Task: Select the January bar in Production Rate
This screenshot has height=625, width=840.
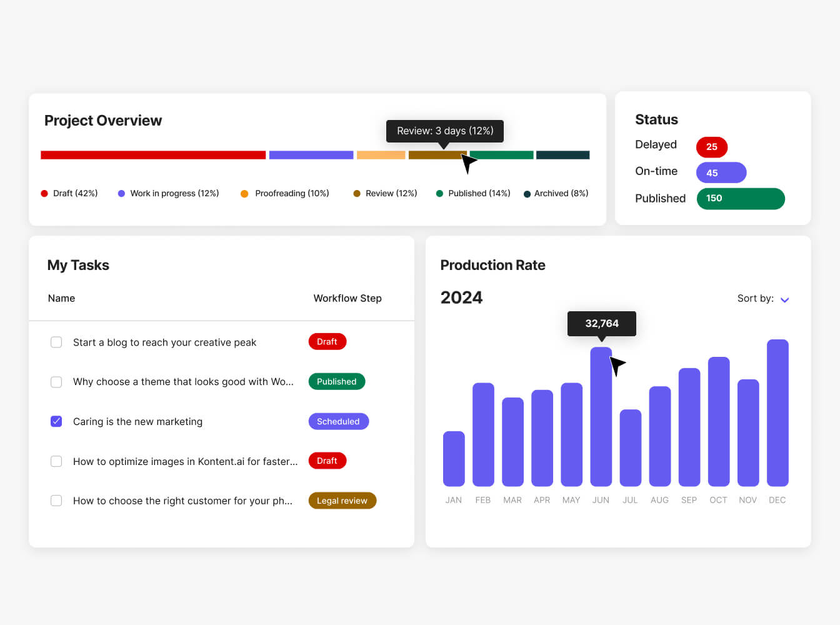Action: pos(454,458)
